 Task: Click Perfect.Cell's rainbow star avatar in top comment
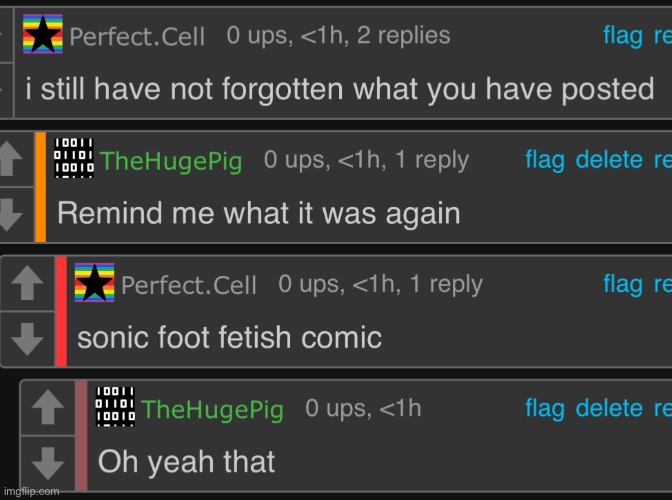tap(43, 35)
